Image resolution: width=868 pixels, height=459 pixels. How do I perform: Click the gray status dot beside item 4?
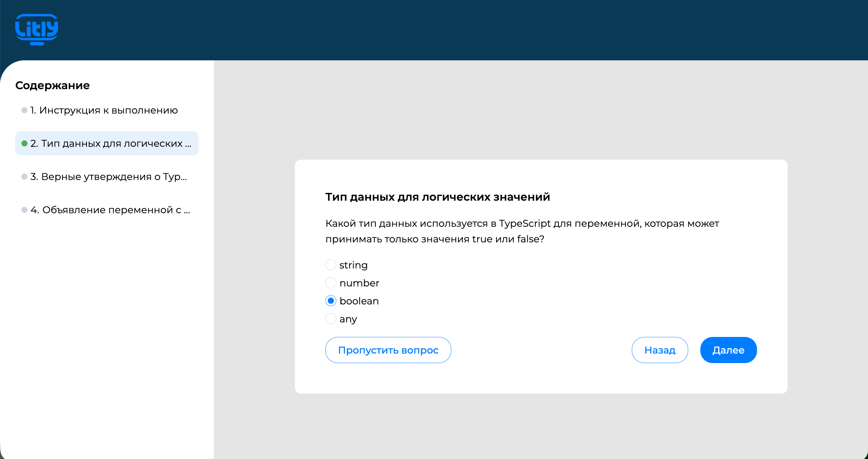pos(24,210)
